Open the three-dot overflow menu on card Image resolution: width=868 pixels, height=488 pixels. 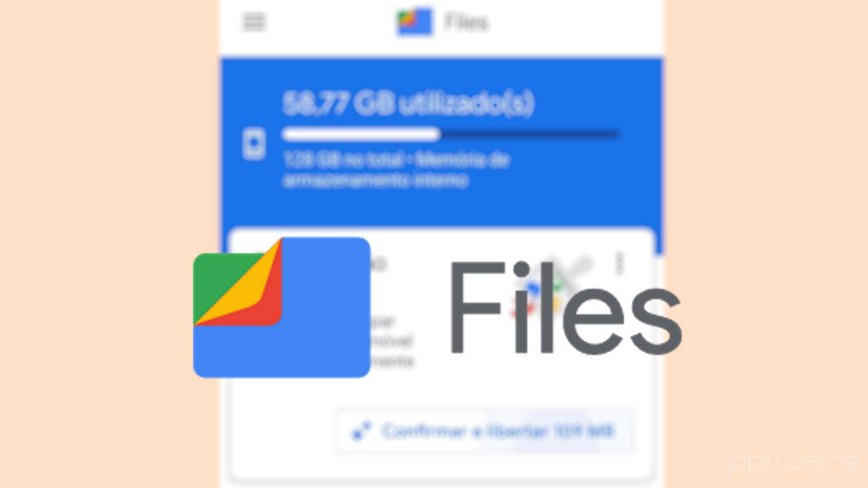pos(619,262)
